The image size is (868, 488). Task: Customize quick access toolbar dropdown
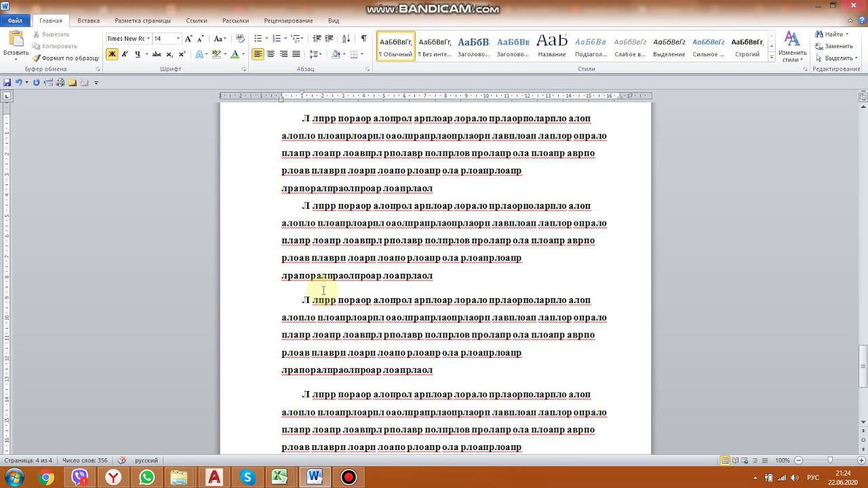click(x=96, y=83)
